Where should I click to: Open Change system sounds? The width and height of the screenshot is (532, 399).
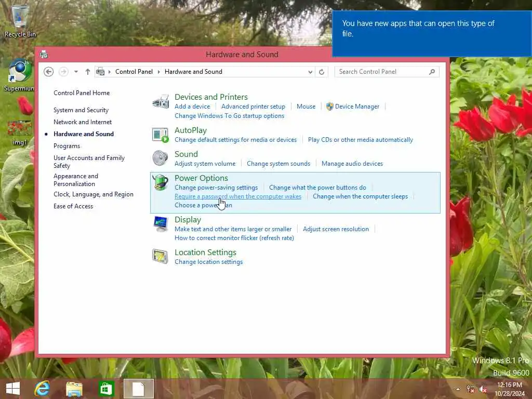click(x=278, y=164)
